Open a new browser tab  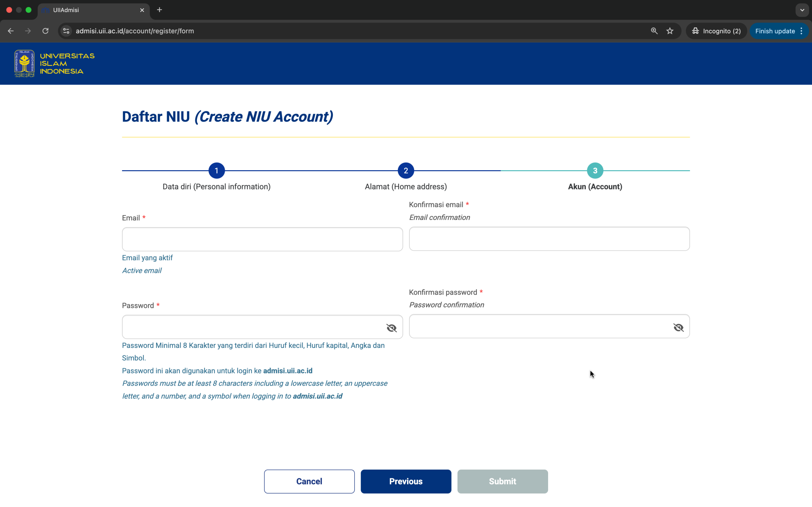click(x=159, y=10)
